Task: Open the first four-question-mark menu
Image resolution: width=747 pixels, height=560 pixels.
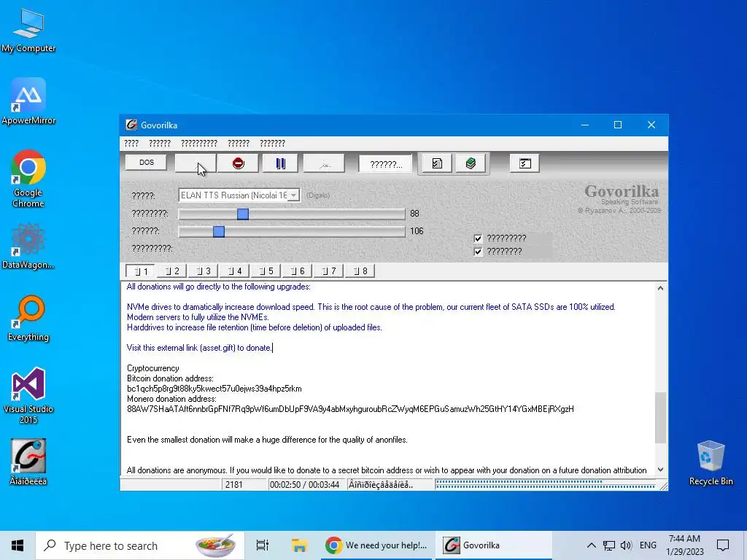Action: click(131, 144)
